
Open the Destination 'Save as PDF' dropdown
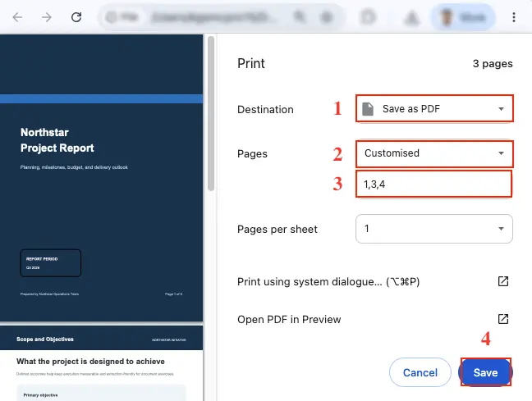434,109
